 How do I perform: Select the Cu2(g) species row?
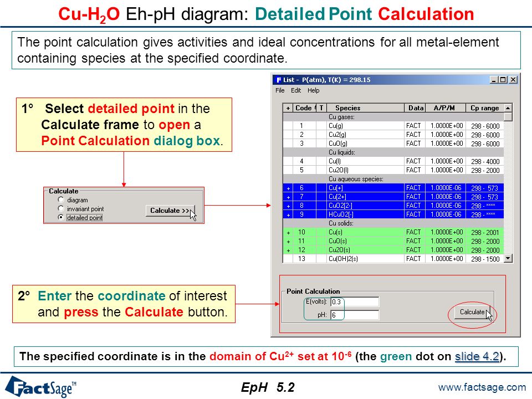393,135
